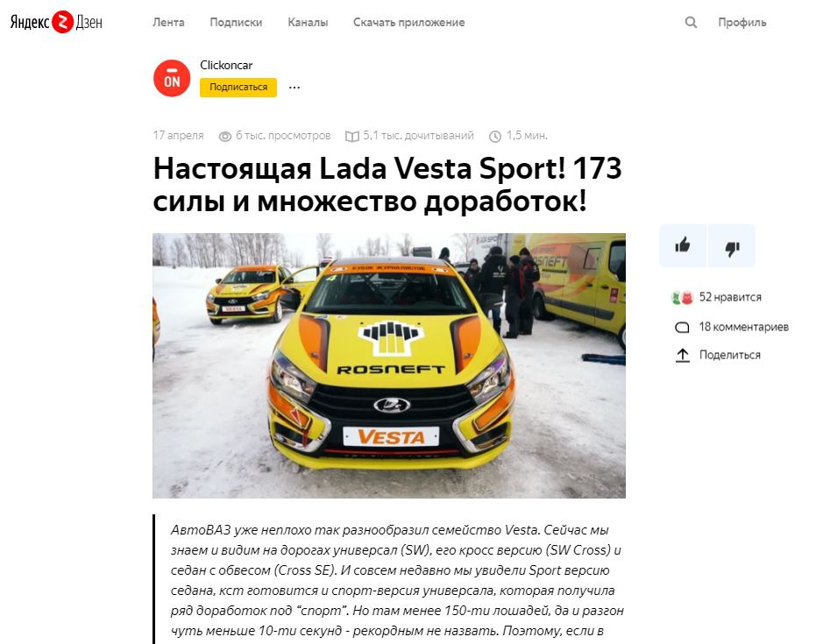The image size is (823, 644).
Task: Click the comments bubble icon
Action: pos(681,327)
